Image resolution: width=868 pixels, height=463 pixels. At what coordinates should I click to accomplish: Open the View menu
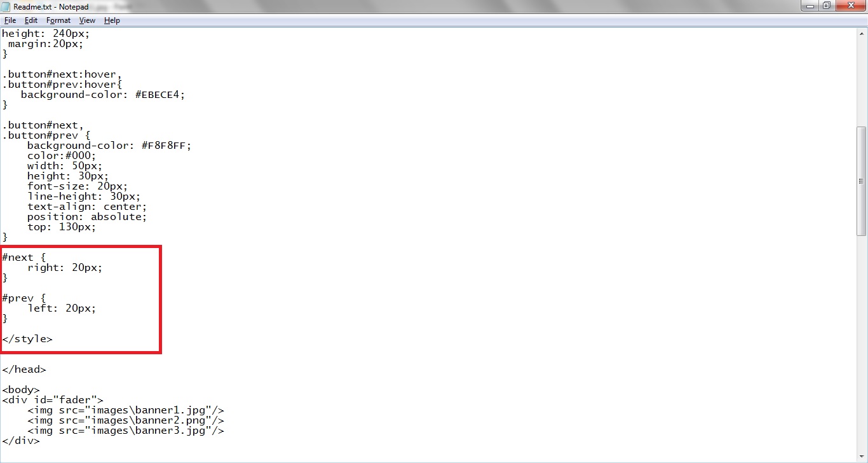[87, 20]
